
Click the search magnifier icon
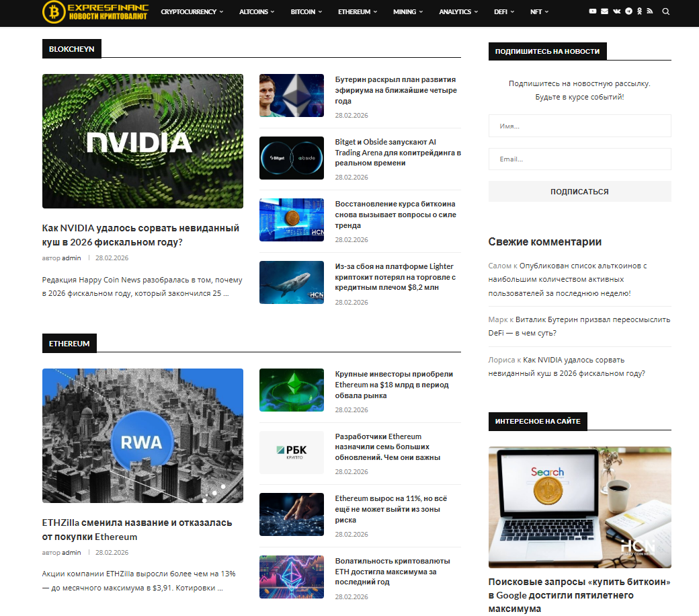(665, 11)
